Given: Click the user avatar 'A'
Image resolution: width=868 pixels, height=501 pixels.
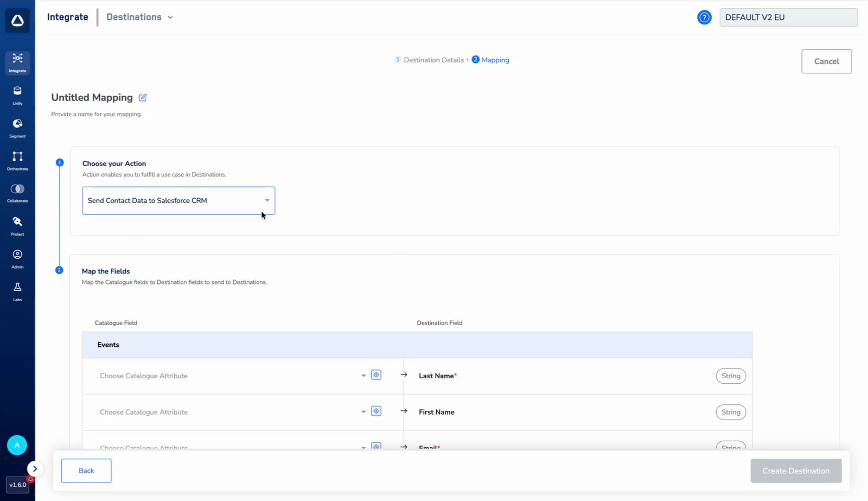Looking at the screenshot, I should (17, 445).
